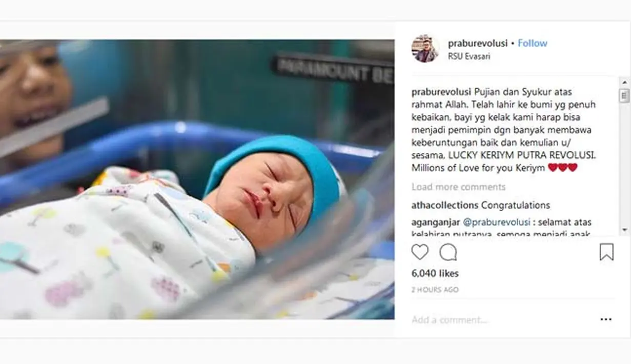Screen dimensions: 631x364
Task: Click the comments scrollbar thumb
Action: point(624,95)
